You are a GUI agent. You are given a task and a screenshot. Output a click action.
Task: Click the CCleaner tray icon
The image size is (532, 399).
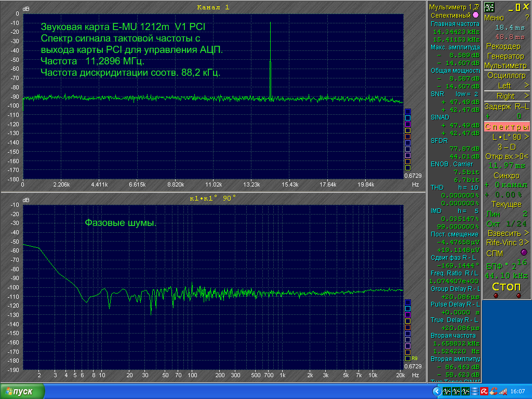click(494, 391)
